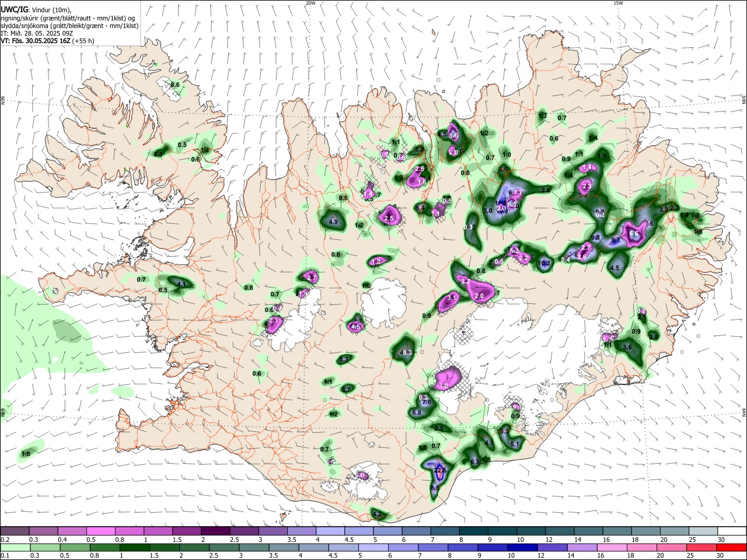Click the 5.2 precipitation value label
This screenshot has height=560, width=747.
tap(514, 250)
